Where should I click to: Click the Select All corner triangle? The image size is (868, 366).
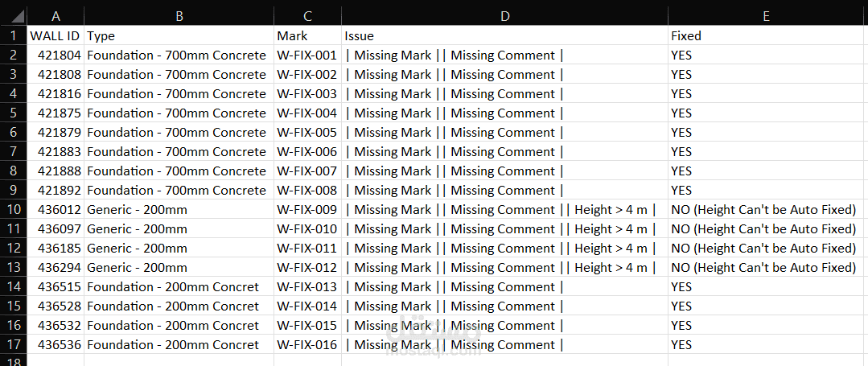(x=17, y=16)
